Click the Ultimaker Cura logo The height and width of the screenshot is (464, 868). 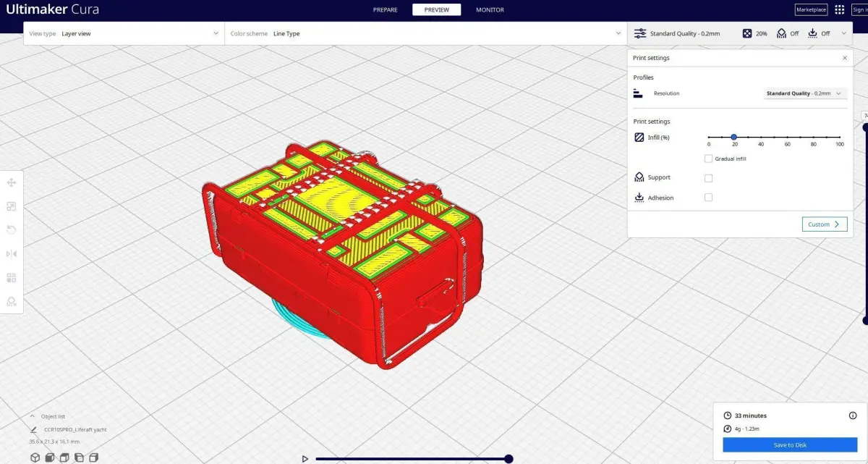point(52,9)
